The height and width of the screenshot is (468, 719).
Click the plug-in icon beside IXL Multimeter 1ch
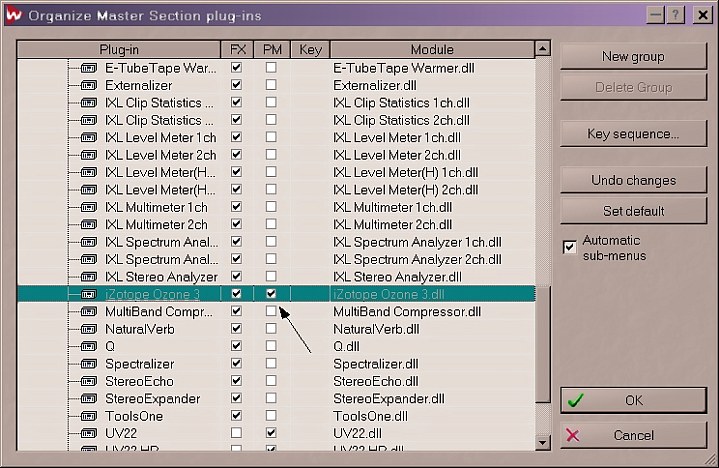pyautogui.click(x=88, y=207)
